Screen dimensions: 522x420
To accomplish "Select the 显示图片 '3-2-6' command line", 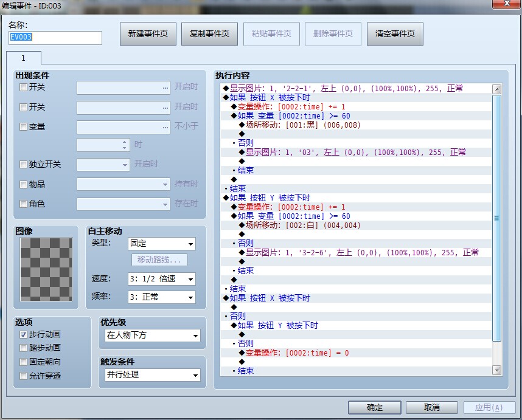I will pos(356,252).
